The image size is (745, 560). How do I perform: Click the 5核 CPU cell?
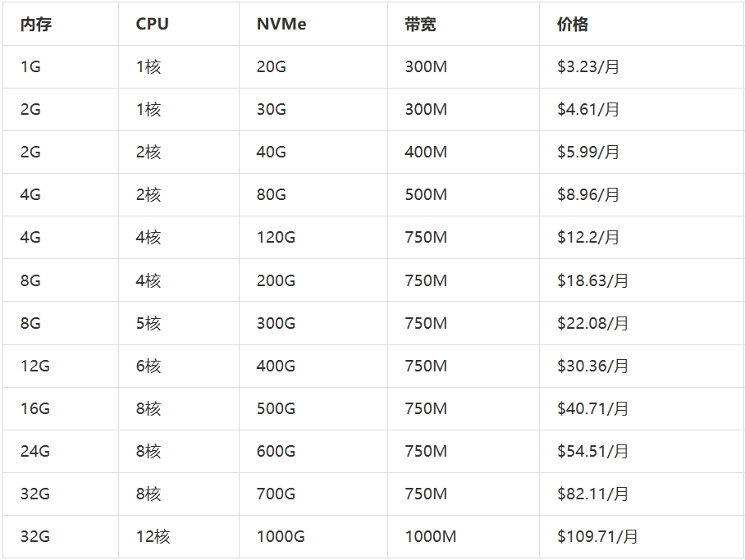click(149, 323)
